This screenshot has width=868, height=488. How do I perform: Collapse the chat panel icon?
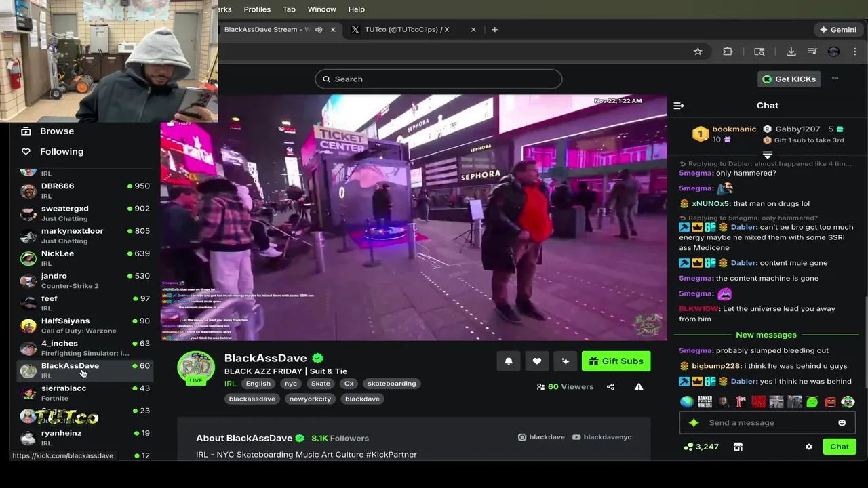click(x=679, y=106)
